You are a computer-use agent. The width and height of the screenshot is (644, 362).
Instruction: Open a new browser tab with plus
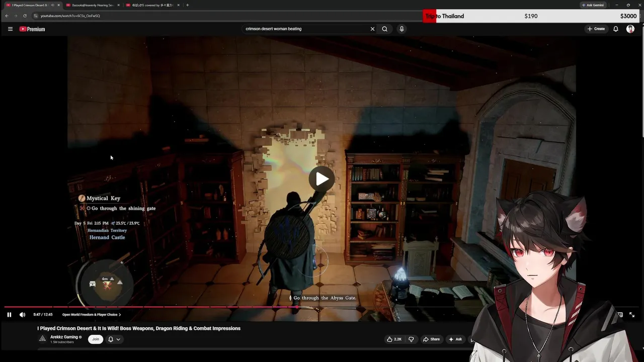tap(188, 5)
